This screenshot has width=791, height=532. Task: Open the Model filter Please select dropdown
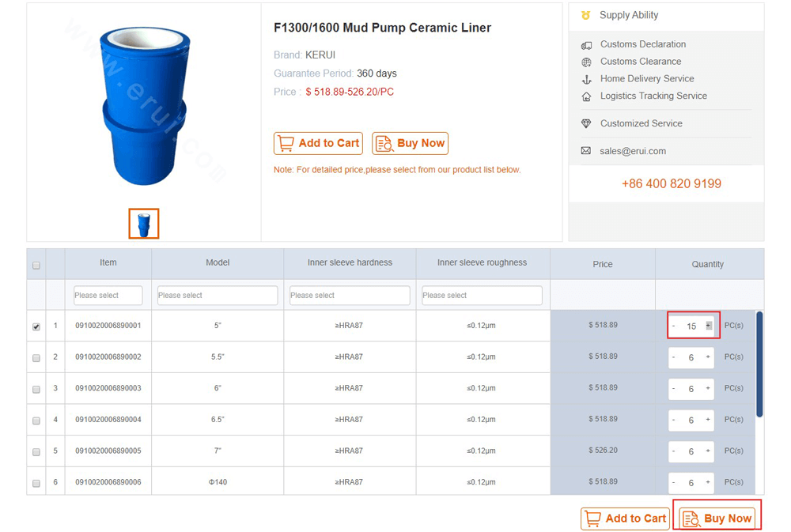[x=218, y=296]
